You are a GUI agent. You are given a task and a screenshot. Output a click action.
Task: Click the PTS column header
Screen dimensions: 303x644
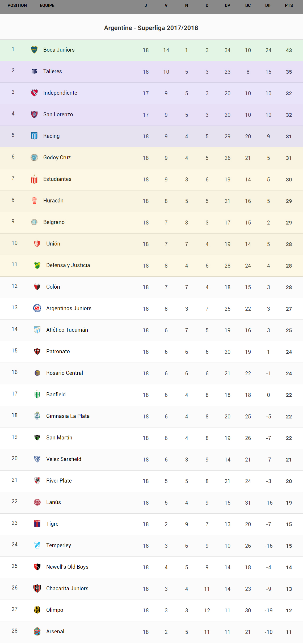pyautogui.click(x=289, y=5)
